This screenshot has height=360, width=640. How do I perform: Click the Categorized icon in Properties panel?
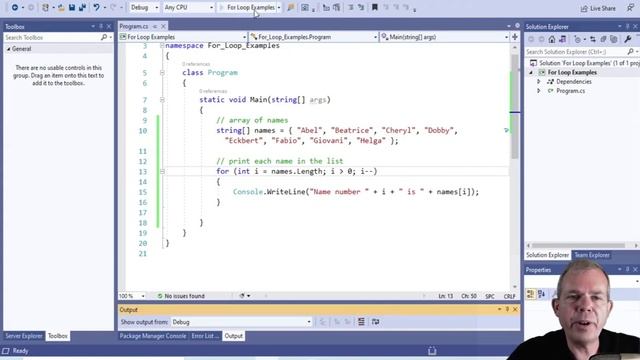tap(531, 293)
